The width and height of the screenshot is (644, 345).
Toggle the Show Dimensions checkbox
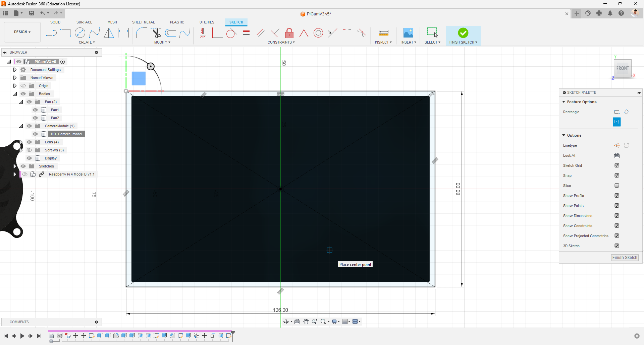coord(617,216)
